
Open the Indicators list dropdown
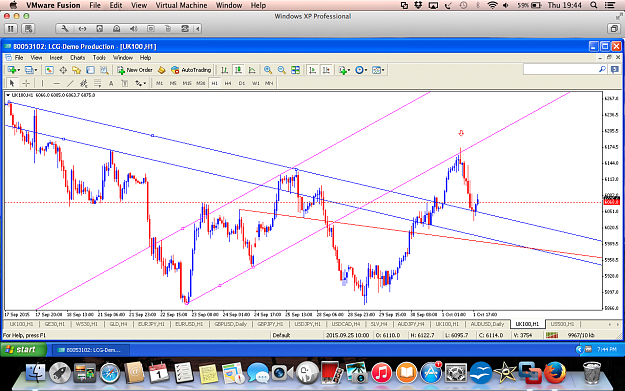344,70
